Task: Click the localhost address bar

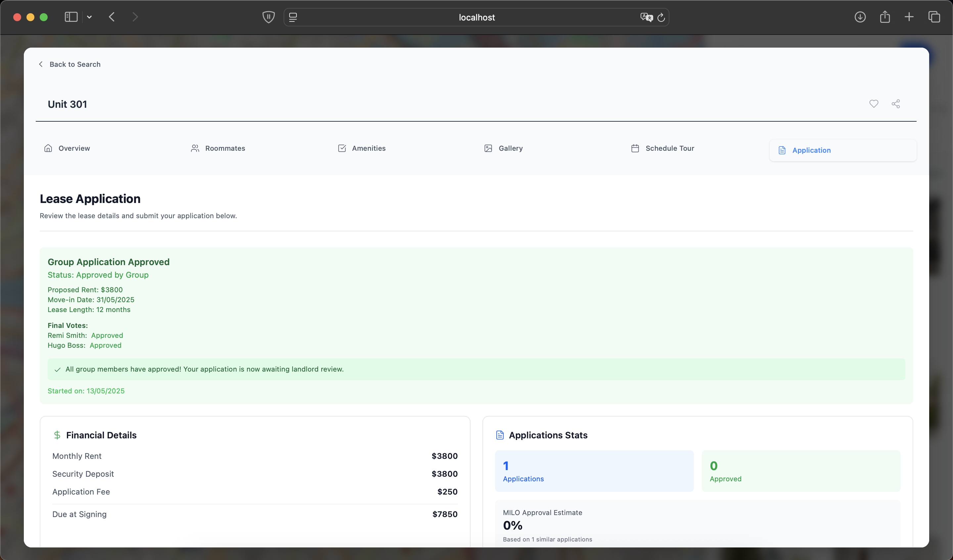Action: point(476,18)
